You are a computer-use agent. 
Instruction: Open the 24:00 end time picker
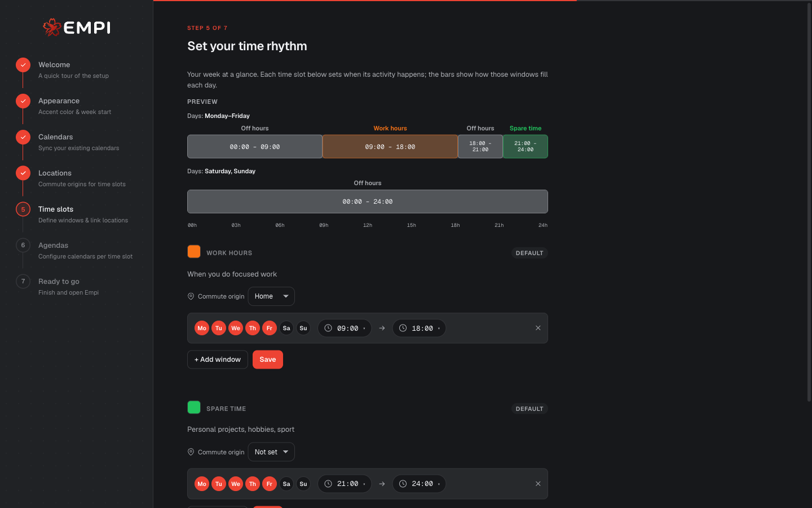pos(419,484)
